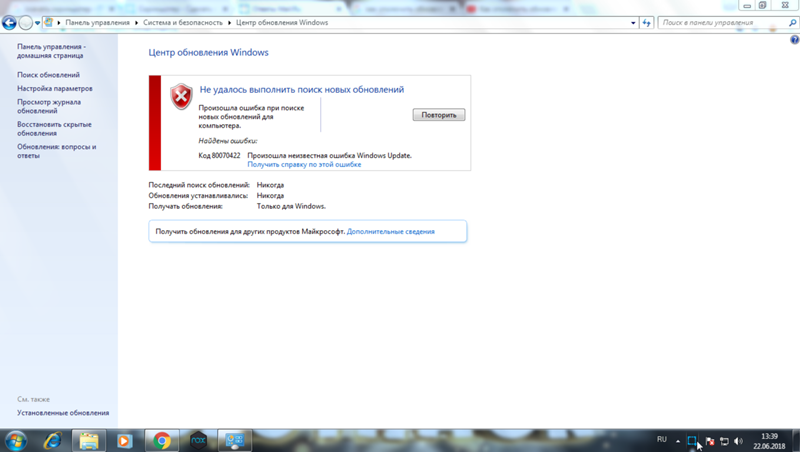Refresh the page with the refresh icon
Viewport: 800px width, 452px height.
[x=646, y=22]
